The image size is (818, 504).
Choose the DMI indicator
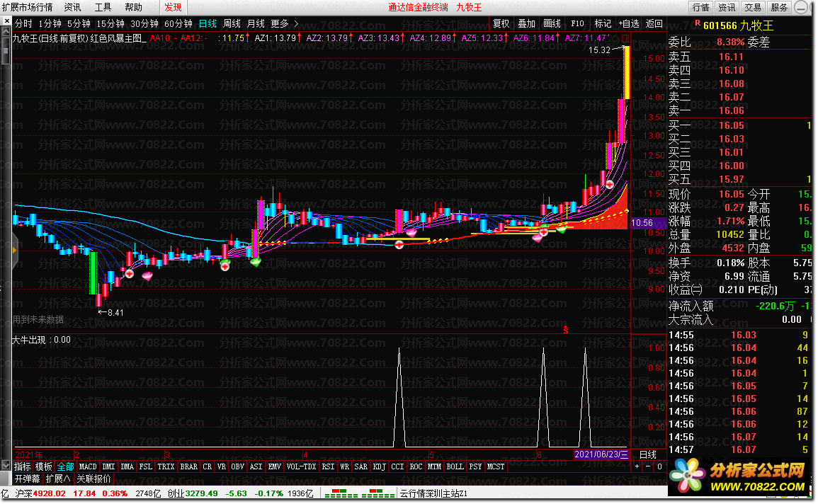coord(108,466)
